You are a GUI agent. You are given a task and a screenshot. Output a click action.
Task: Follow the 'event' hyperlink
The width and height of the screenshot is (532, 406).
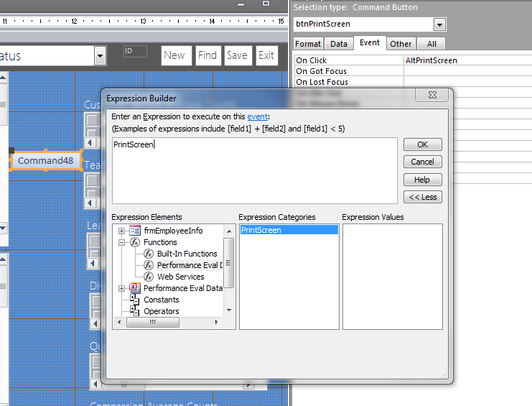click(257, 116)
